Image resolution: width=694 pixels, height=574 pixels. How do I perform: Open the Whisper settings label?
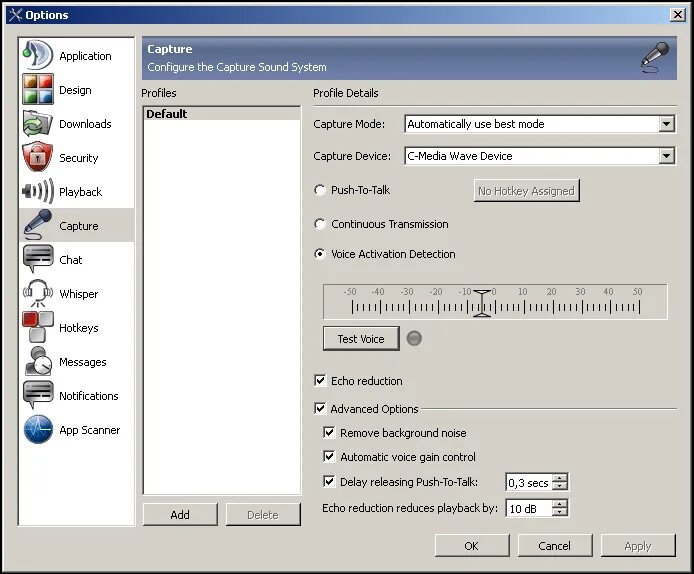pos(79,294)
